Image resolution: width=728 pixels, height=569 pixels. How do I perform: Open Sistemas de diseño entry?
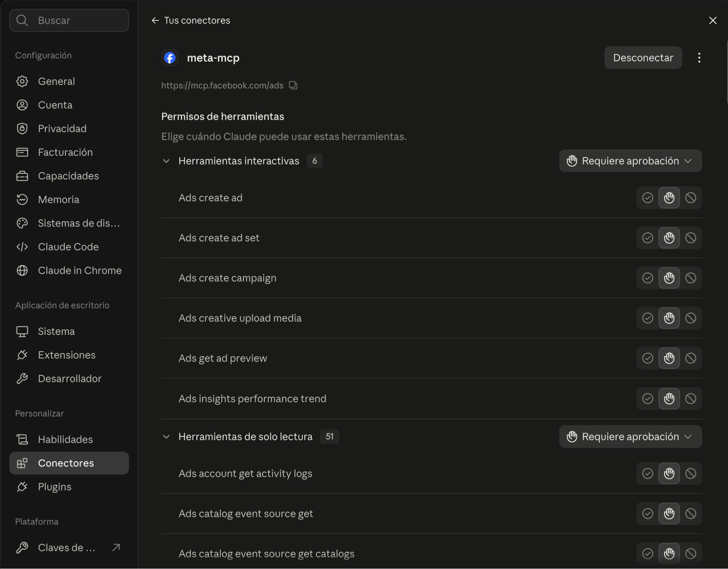click(69, 223)
